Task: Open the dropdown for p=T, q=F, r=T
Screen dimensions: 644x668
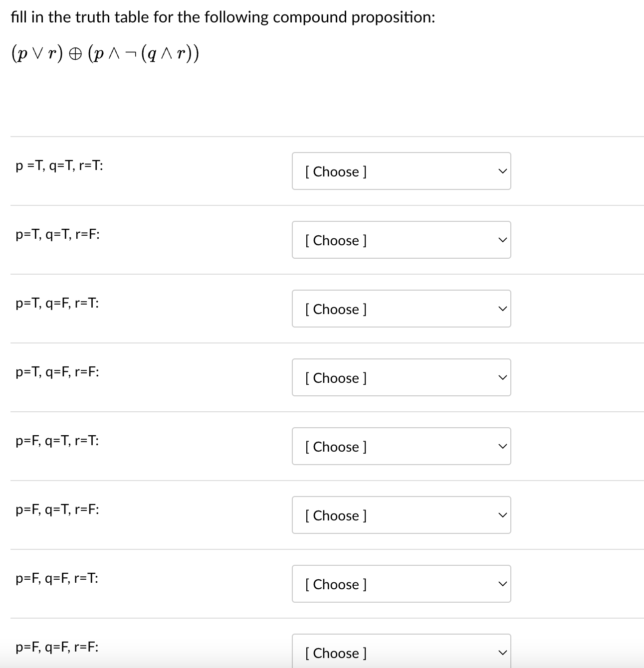Action: click(401, 309)
